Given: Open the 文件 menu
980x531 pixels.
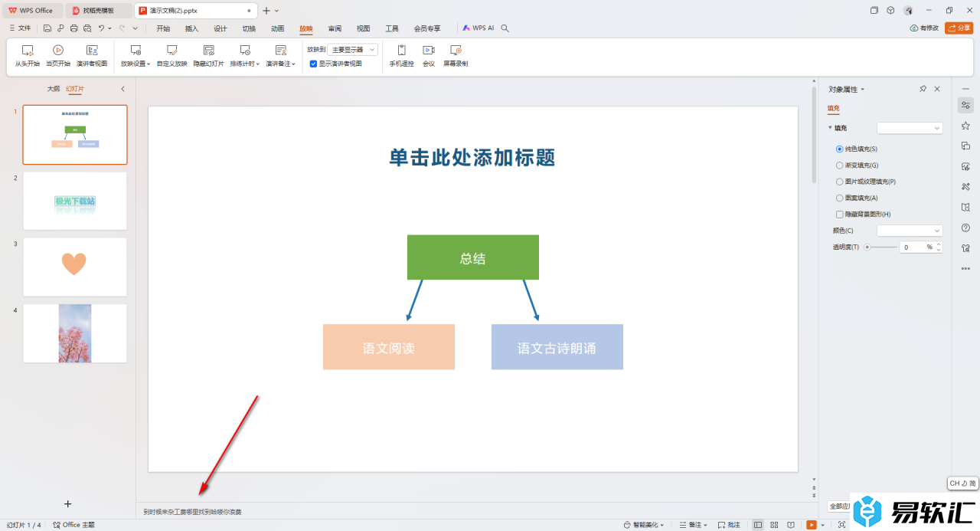Looking at the screenshot, I should pos(21,28).
